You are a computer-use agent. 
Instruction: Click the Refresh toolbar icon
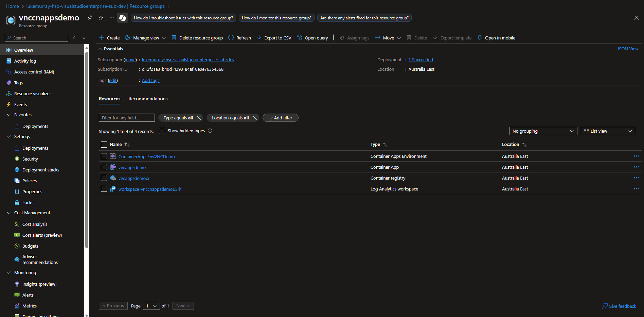pyautogui.click(x=231, y=37)
